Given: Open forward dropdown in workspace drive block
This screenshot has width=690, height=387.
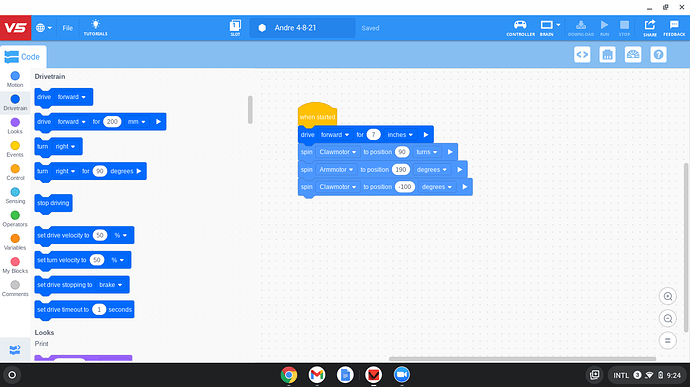Looking at the screenshot, I should (334, 135).
